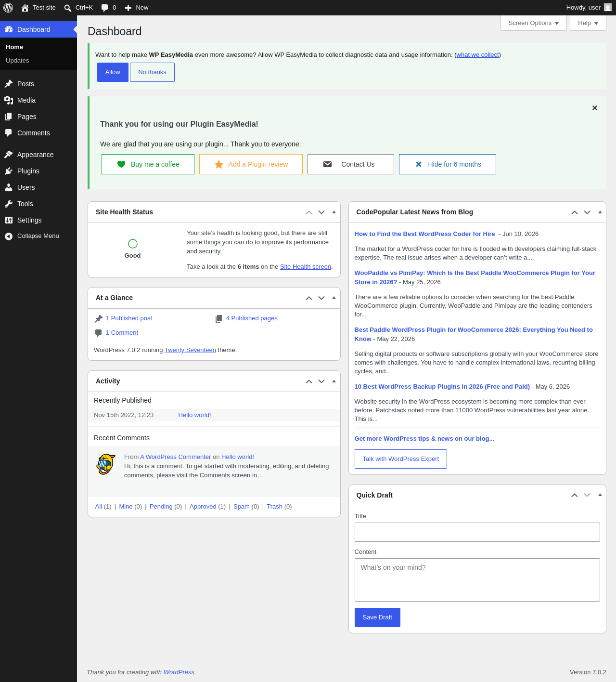Collapse the Quick Draft panel
Screen dimensions: 616x682
tap(600, 495)
